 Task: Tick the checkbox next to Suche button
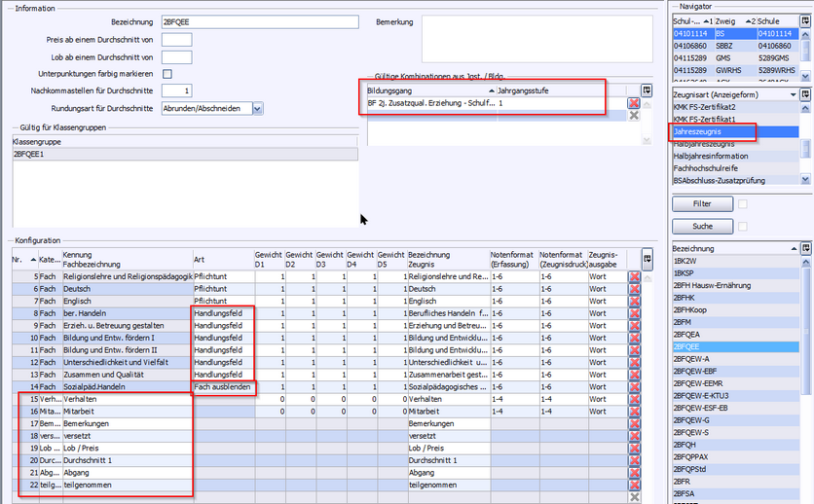pos(743,226)
